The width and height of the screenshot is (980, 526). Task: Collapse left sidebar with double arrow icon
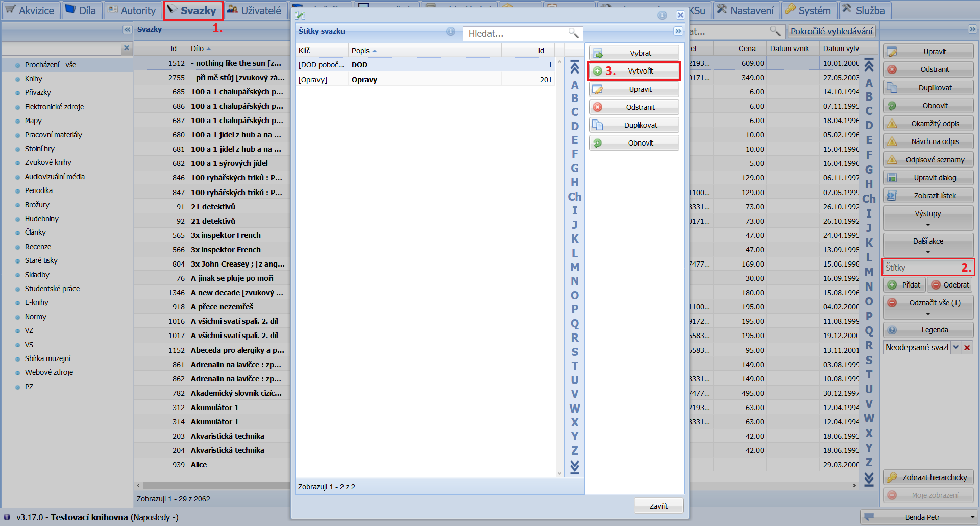tap(127, 29)
